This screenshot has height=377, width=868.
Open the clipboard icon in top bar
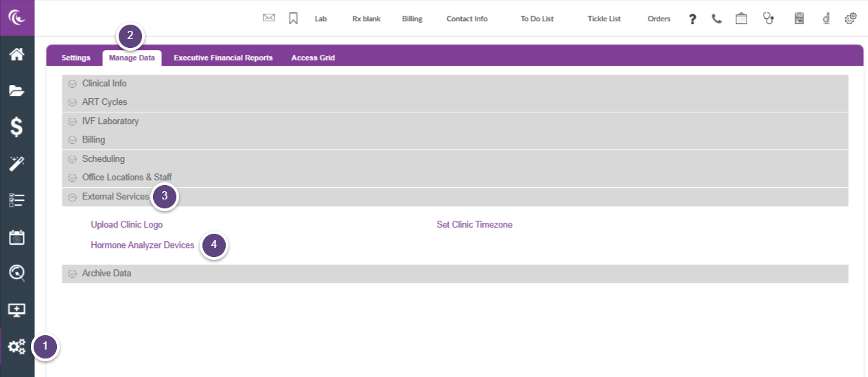pyautogui.click(x=741, y=19)
